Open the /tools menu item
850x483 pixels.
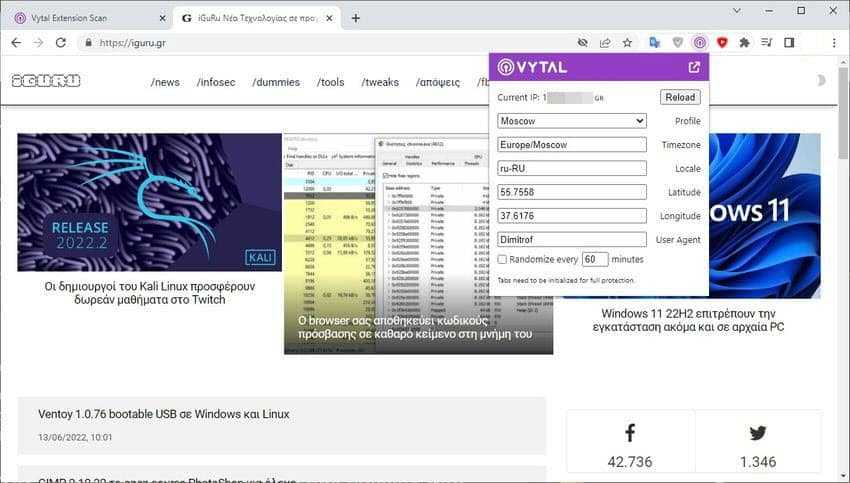click(331, 82)
